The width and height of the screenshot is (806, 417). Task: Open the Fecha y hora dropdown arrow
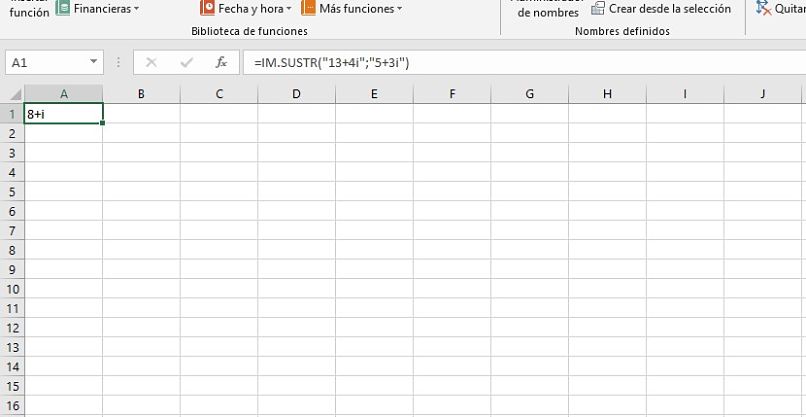point(289,9)
